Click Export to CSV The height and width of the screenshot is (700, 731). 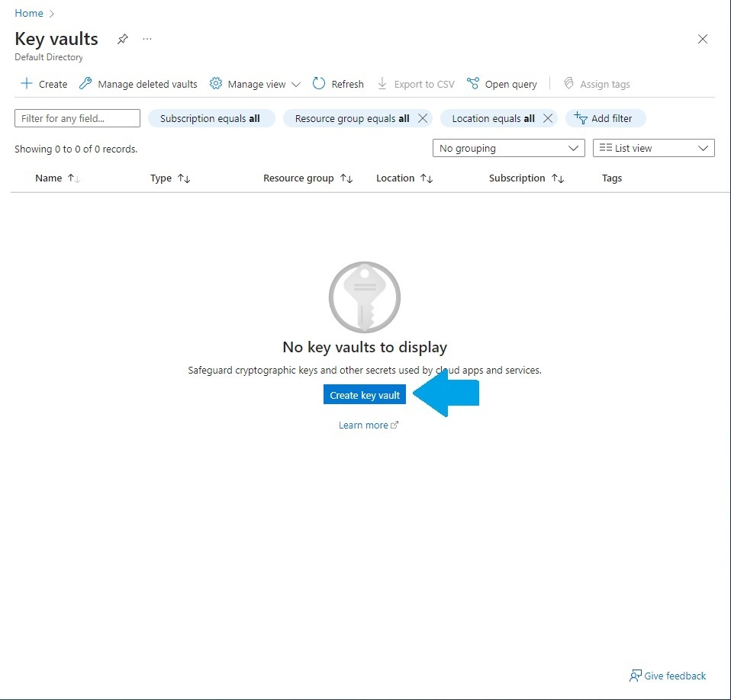[416, 84]
